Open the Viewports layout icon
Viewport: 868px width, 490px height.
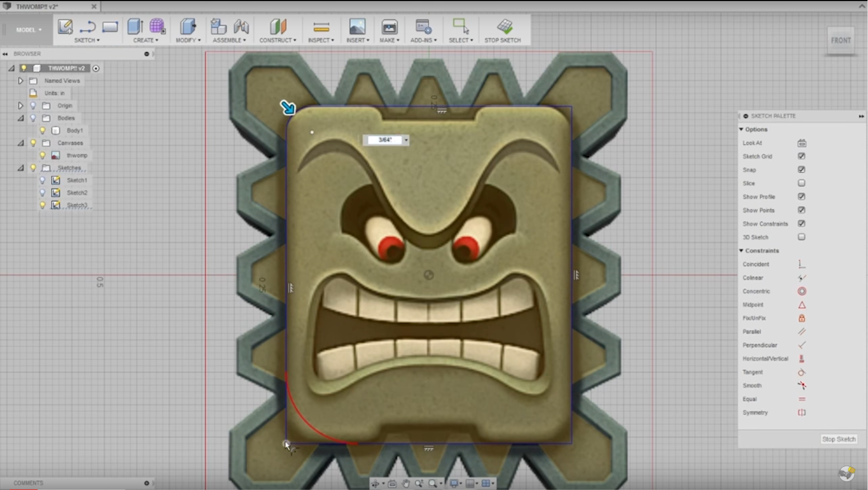[x=486, y=483]
